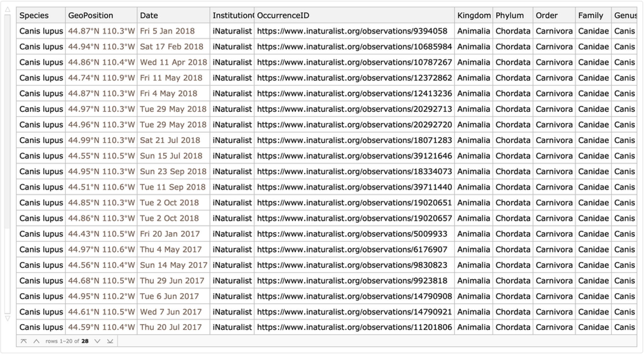Select the Date column header
The height and width of the screenshot is (363, 644).
pyautogui.click(x=149, y=16)
